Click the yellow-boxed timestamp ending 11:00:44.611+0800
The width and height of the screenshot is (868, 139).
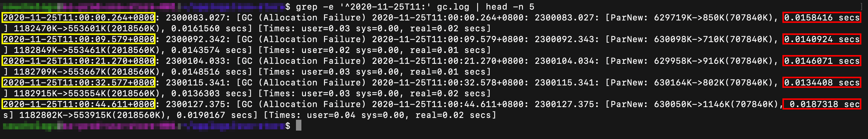(x=78, y=104)
